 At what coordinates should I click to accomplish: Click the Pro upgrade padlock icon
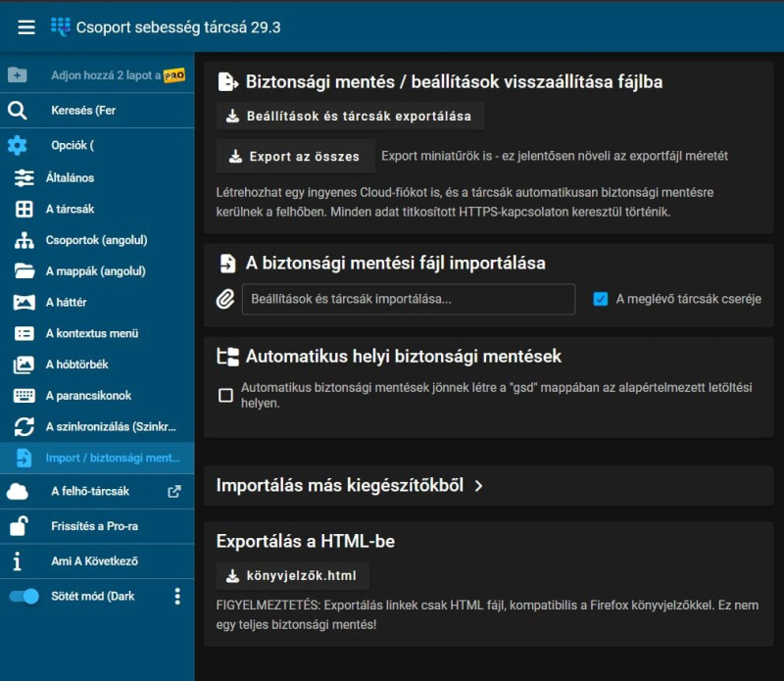pyautogui.click(x=18, y=526)
